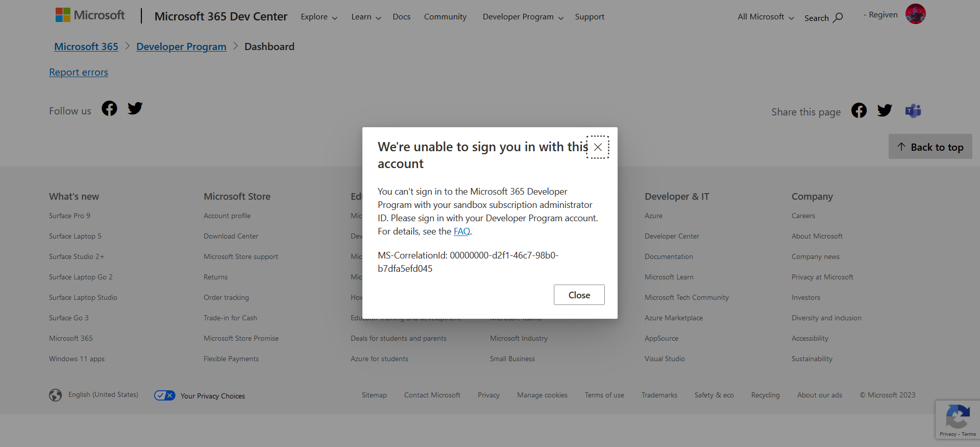Viewport: 980px width, 447px height.
Task: Open the Twitter icon next to Follow us
Action: (135, 108)
